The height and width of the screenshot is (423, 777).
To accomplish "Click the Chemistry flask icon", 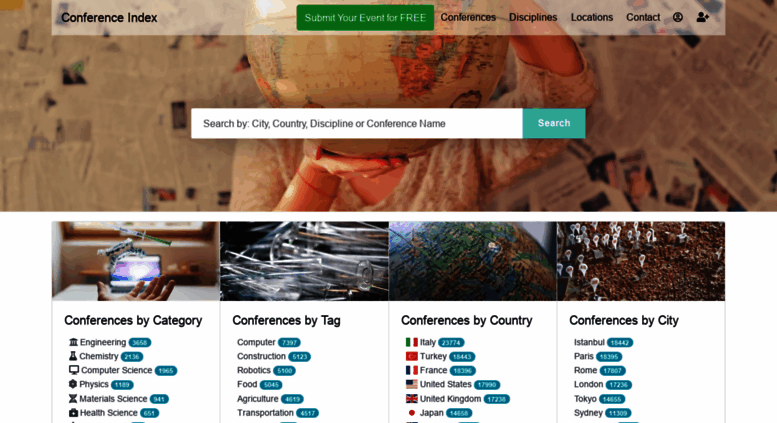I will (73, 356).
